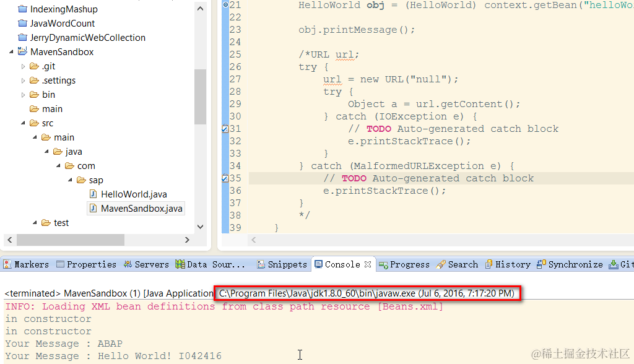Click the Properties tab icon

click(60, 264)
